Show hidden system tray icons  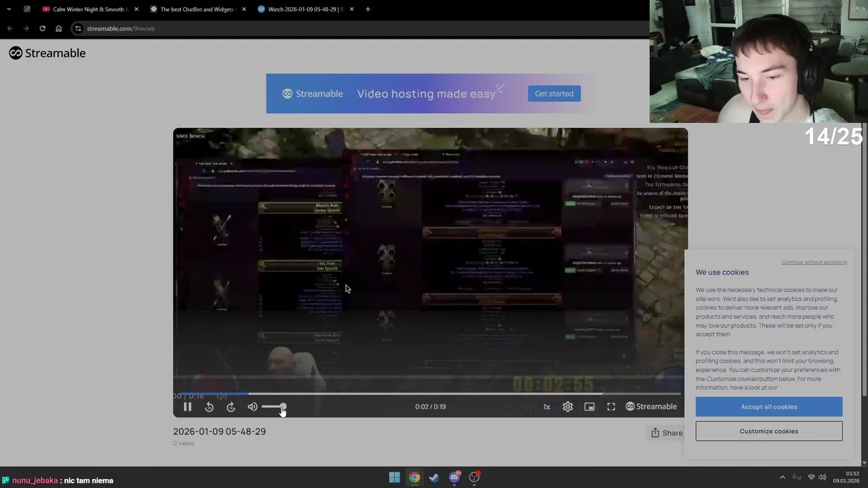point(782,477)
